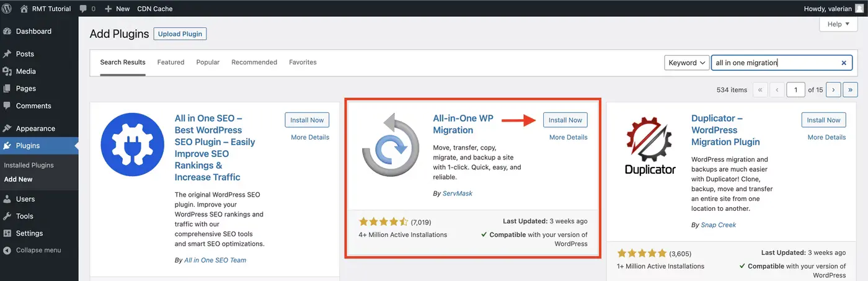Install the All-in-One WP Migration plugin

[565, 120]
